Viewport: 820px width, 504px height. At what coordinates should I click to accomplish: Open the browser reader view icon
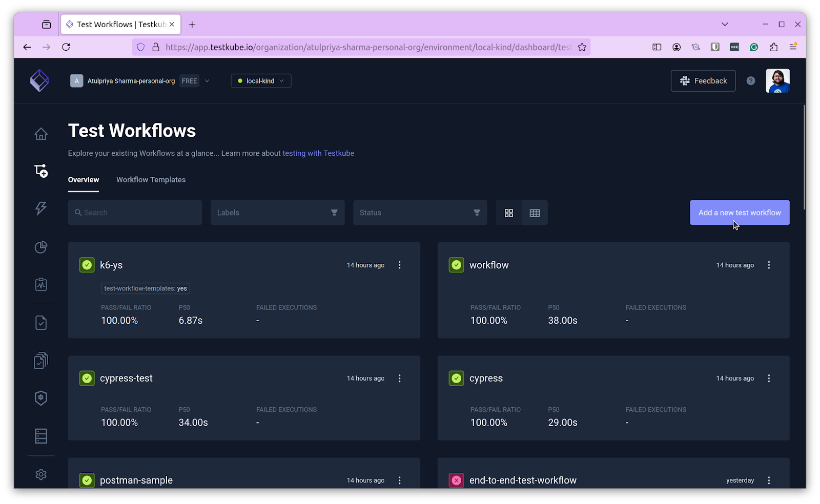[x=657, y=47]
